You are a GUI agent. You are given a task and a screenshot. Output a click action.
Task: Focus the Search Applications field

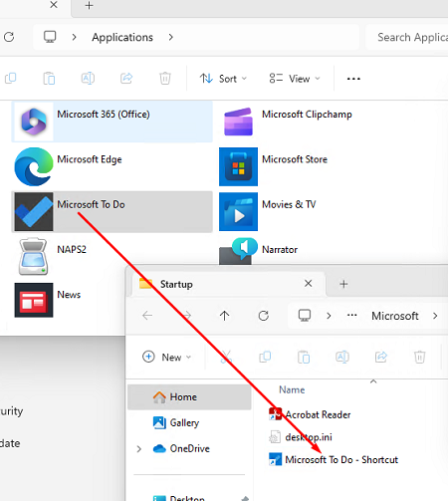pyautogui.click(x=407, y=37)
